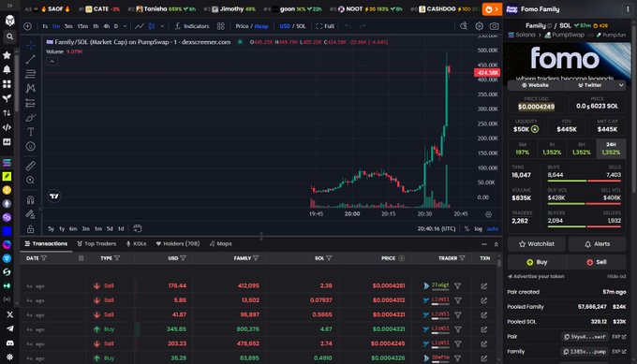The image size is (637, 364).
Task: Switch to Transactions tab
Action: click(46, 244)
